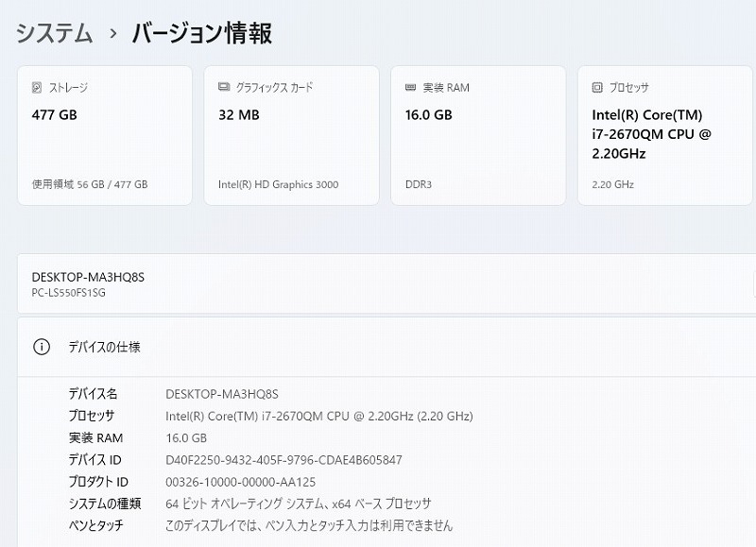Click the storage disk icon

coord(37,88)
